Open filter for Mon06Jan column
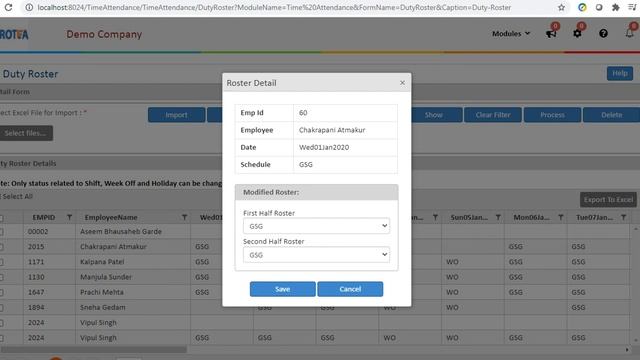Image resolution: width=640 pixels, height=360 pixels. [561, 218]
